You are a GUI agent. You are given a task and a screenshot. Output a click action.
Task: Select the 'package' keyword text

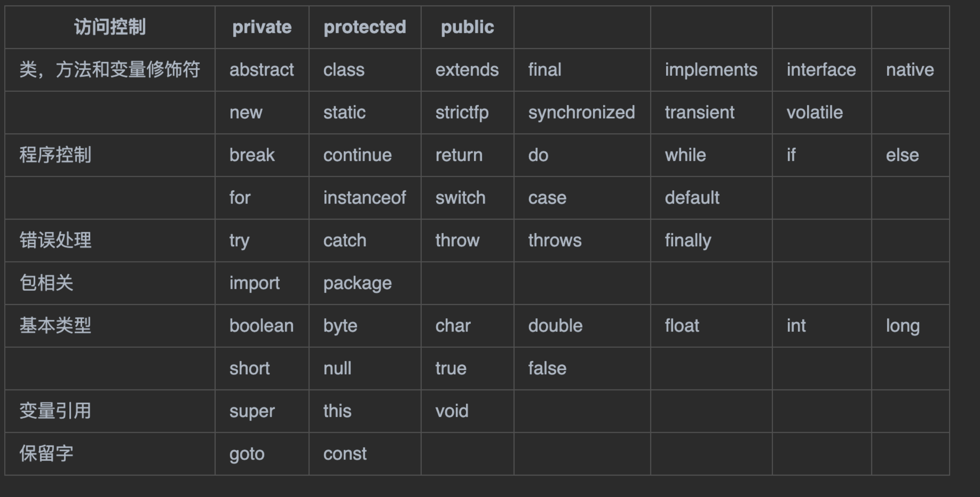[x=357, y=284]
